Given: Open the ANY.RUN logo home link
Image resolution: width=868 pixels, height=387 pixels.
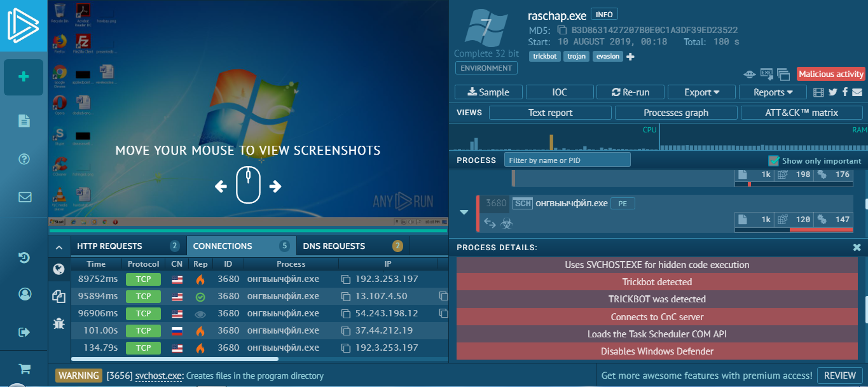Looking at the screenshot, I should [24, 25].
